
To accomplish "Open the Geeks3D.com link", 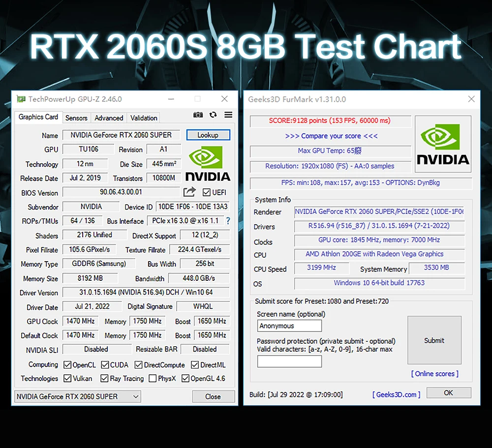I will (396, 395).
